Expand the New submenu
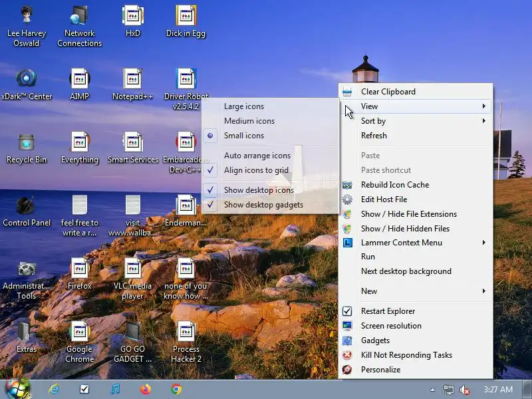 point(416,291)
